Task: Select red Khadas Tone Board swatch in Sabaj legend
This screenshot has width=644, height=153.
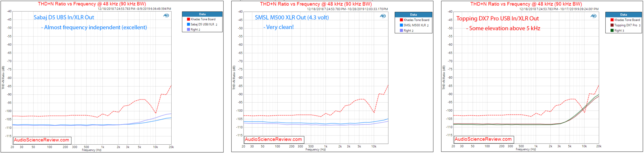Action: tap(188, 19)
